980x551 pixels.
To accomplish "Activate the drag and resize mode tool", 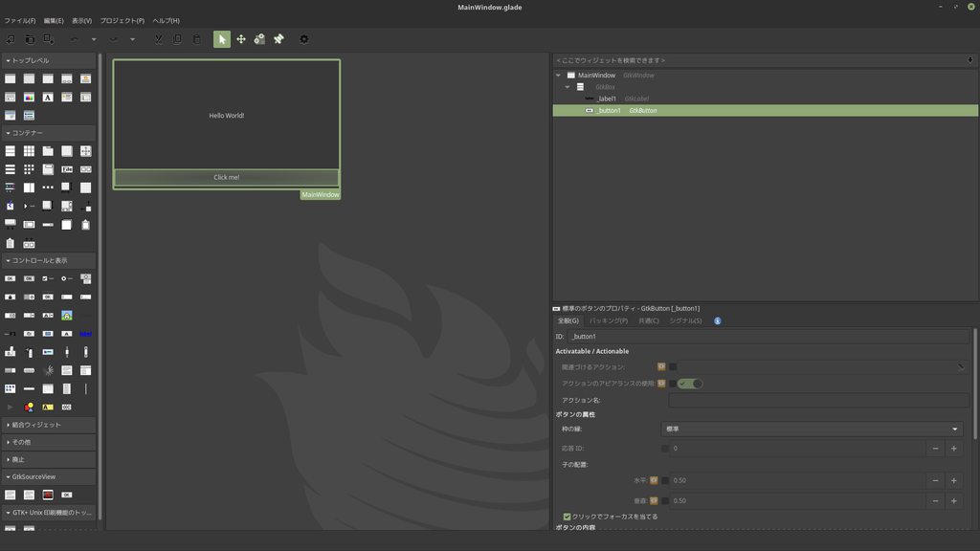I will (240, 39).
